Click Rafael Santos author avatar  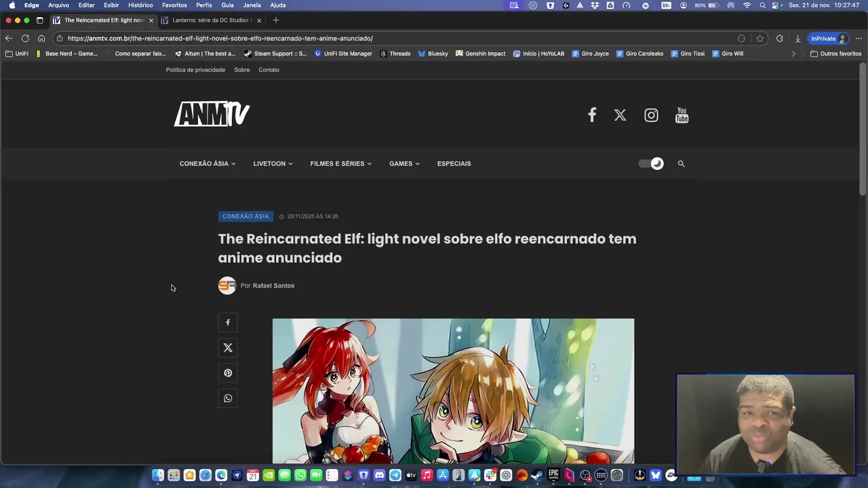[x=227, y=285]
